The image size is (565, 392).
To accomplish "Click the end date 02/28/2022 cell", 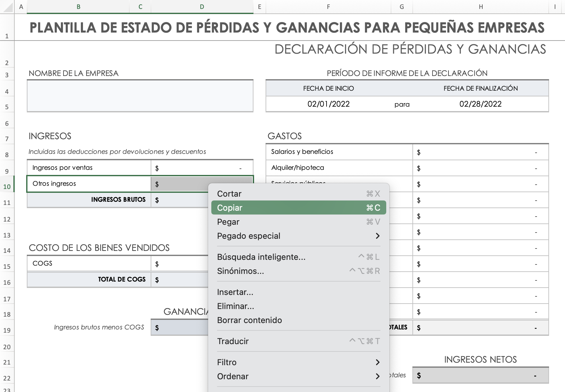I will (481, 104).
